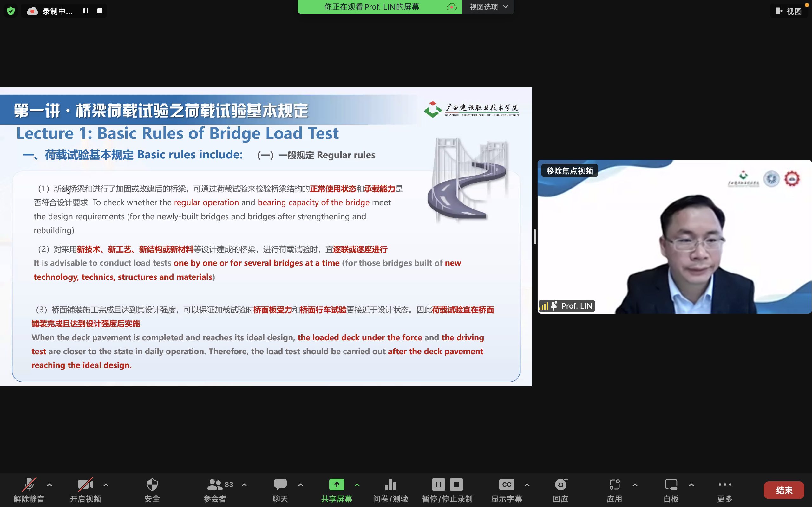Click the green encryption shield icon

pos(11,11)
